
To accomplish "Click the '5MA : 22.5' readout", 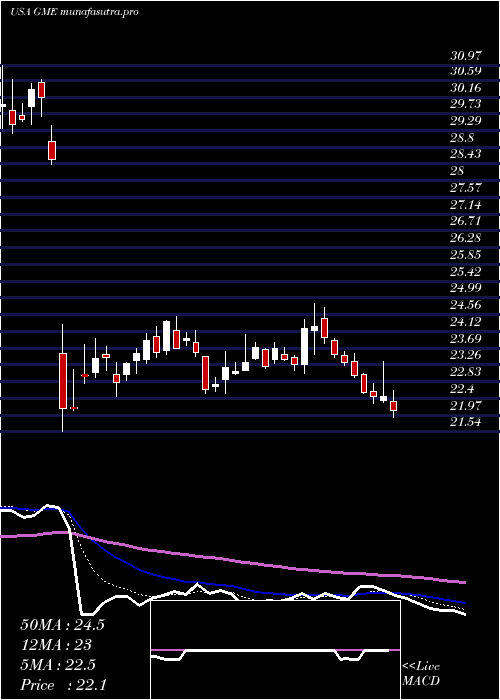I will pyautogui.click(x=58, y=665).
